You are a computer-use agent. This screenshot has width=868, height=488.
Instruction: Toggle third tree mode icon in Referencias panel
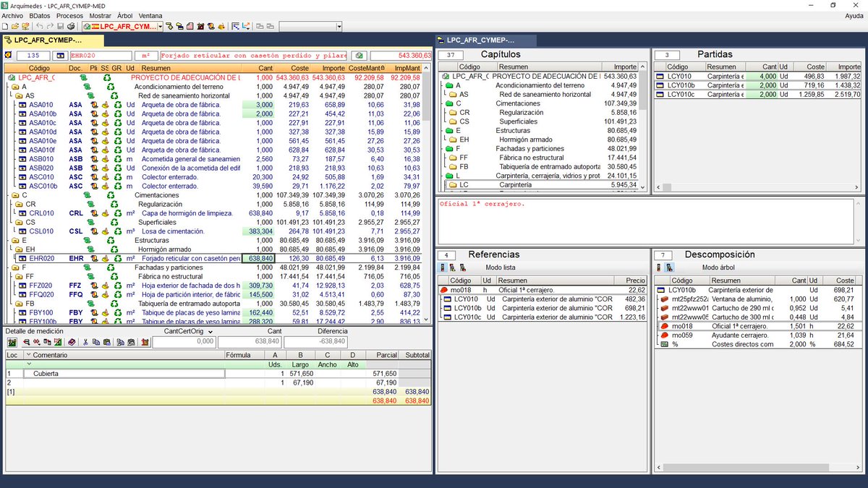click(x=461, y=267)
